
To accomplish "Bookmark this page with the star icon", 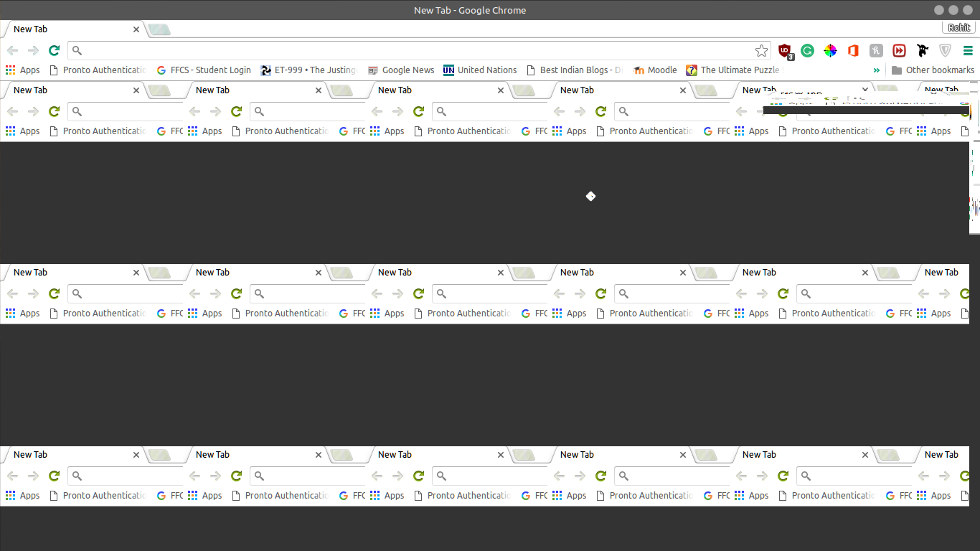I will click(x=761, y=50).
